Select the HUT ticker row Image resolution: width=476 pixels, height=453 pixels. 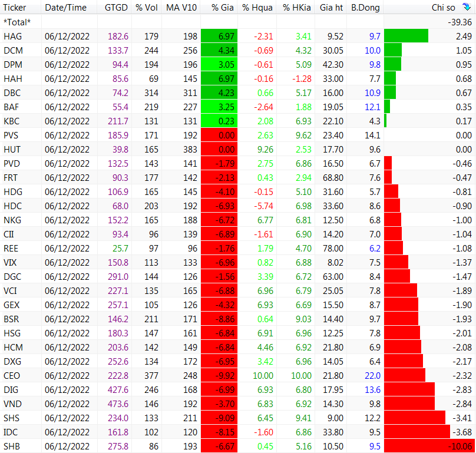[x=238, y=149]
